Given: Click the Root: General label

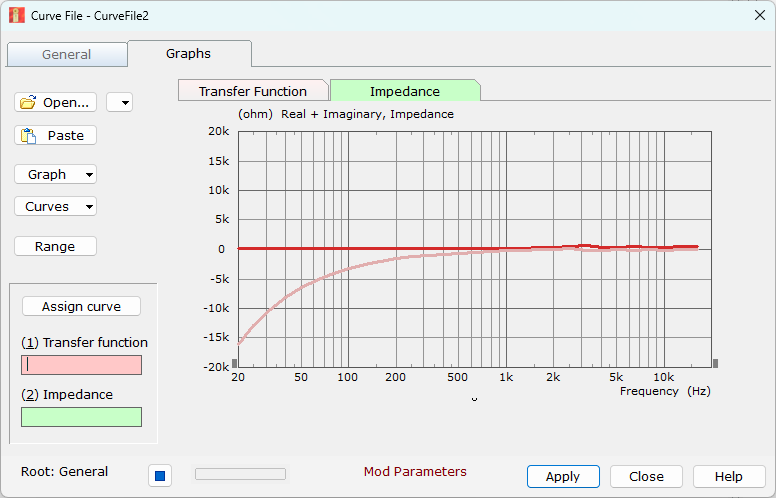Looking at the screenshot, I should (x=64, y=471).
